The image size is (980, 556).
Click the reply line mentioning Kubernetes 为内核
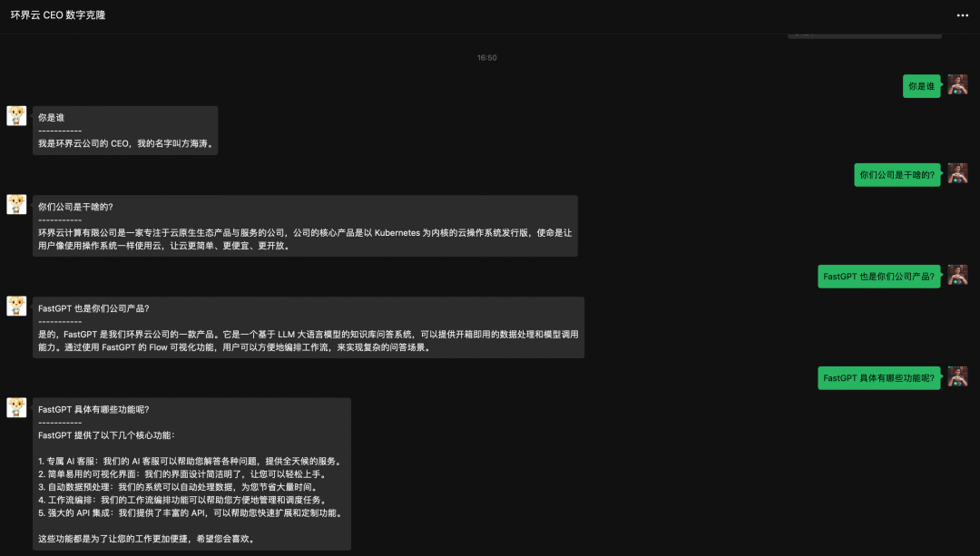tap(305, 232)
